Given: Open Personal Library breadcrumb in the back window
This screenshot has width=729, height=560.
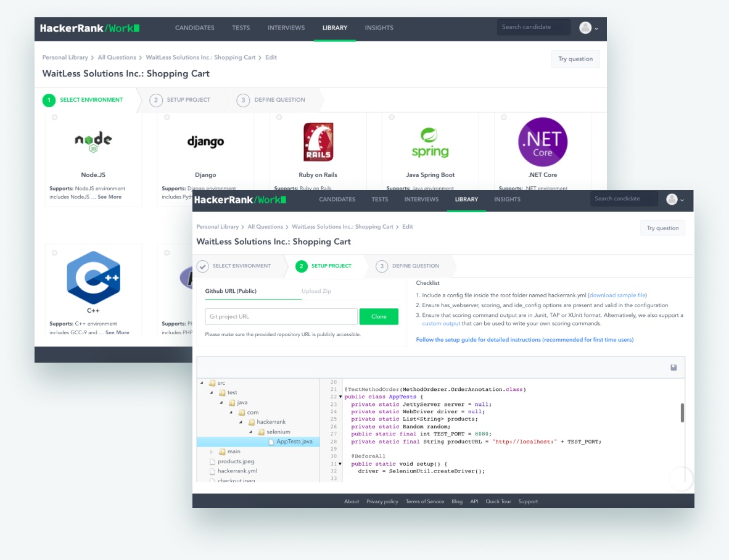Looking at the screenshot, I should [65, 57].
